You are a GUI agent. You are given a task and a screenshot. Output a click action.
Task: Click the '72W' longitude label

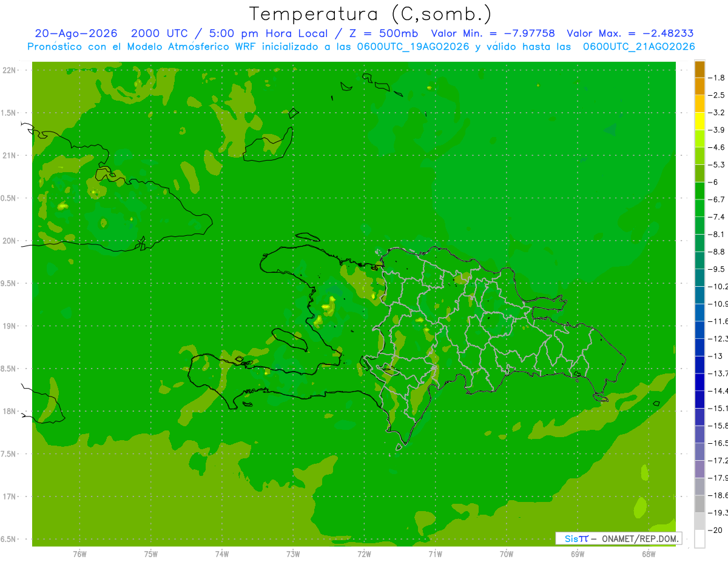364,554
